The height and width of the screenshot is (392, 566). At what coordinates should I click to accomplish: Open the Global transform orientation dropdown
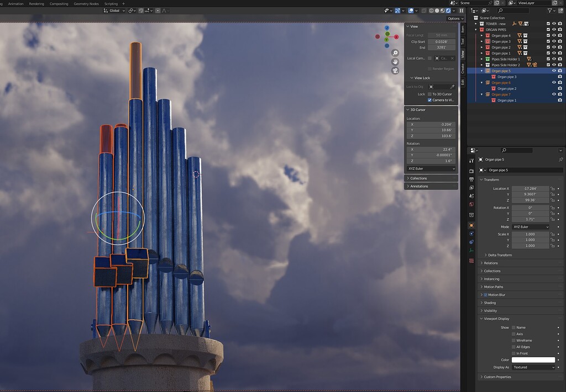[x=114, y=11]
